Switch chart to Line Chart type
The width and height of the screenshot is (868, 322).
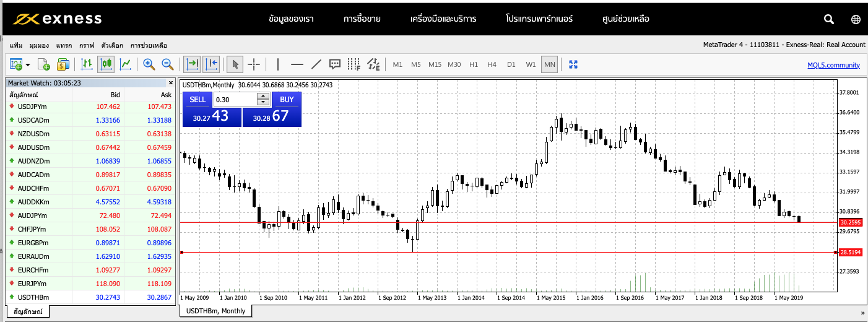(125, 64)
